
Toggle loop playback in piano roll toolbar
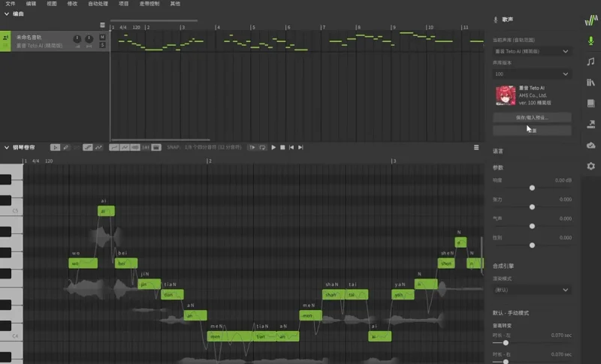click(x=262, y=147)
